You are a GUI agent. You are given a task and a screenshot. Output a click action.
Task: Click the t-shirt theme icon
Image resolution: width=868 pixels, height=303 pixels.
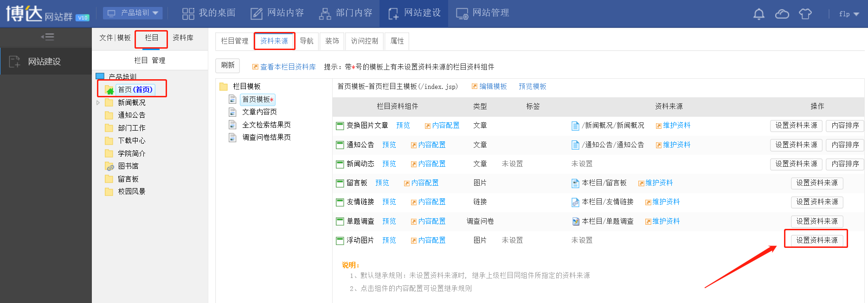pos(805,14)
